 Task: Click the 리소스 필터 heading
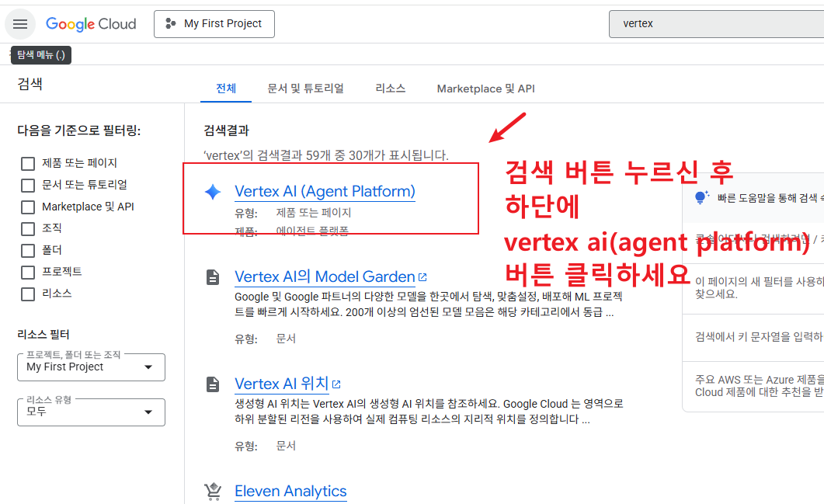43,334
